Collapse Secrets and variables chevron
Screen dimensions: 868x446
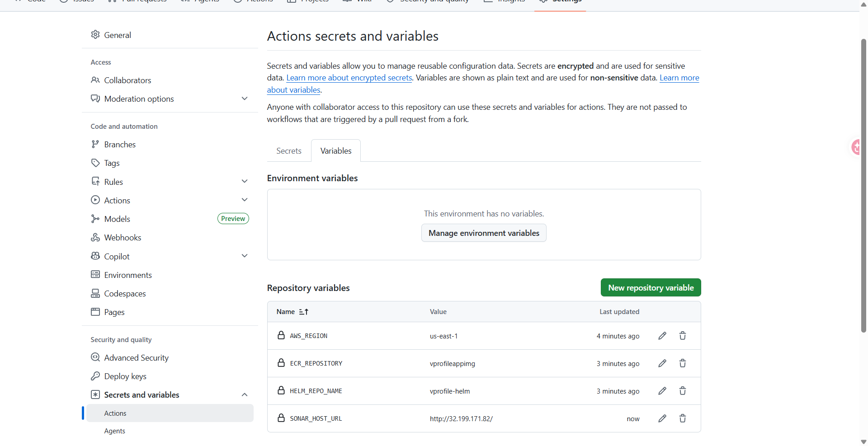245,394
